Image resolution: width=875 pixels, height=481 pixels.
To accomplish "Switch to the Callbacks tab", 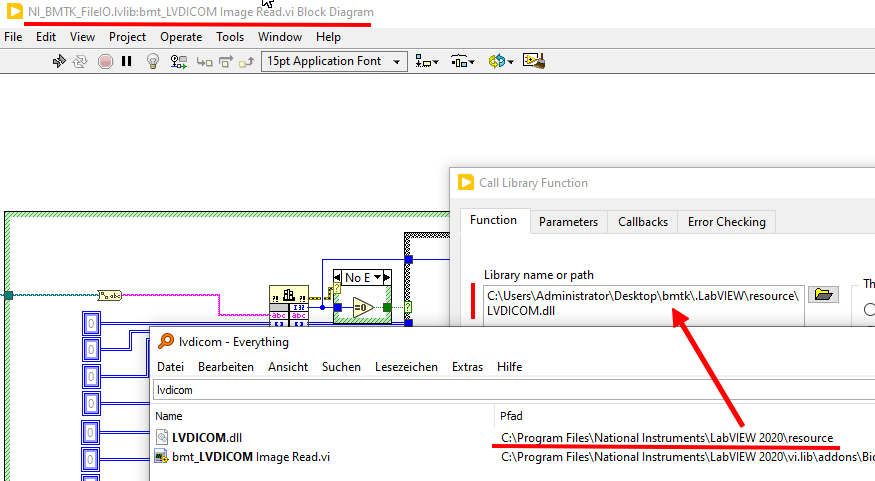I will coord(643,222).
